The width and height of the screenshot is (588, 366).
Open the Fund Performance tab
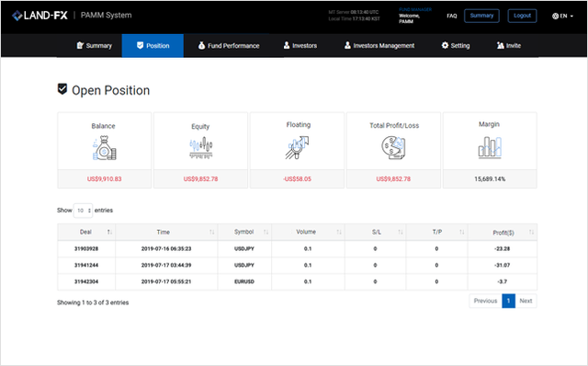[229, 46]
